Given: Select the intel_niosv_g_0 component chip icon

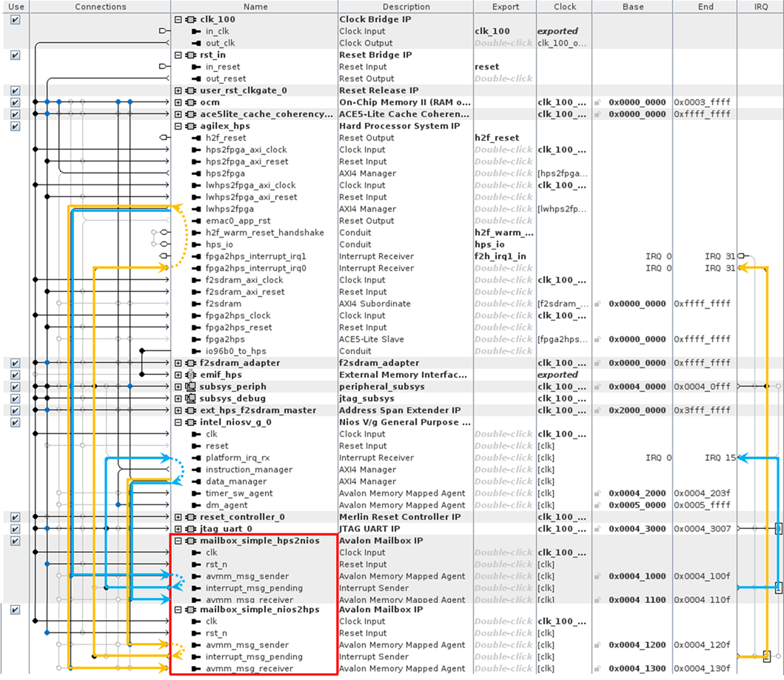Looking at the screenshot, I should point(190,422).
